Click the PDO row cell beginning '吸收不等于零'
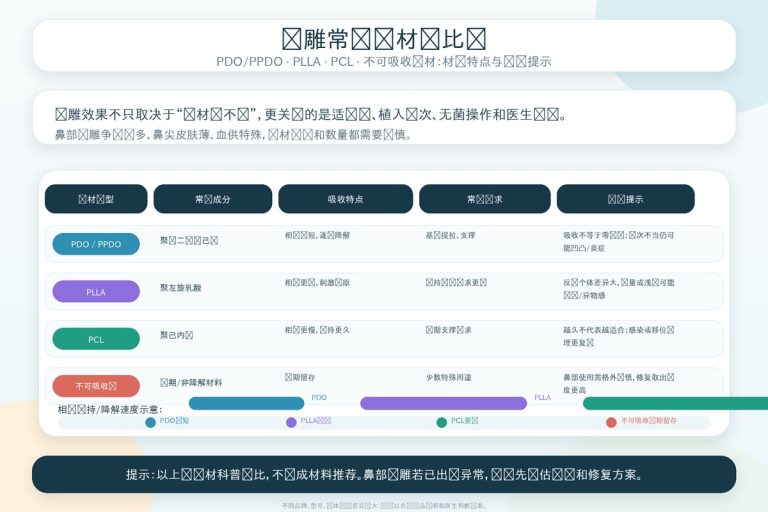Image resolution: width=768 pixels, height=512 pixels. coord(619,242)
